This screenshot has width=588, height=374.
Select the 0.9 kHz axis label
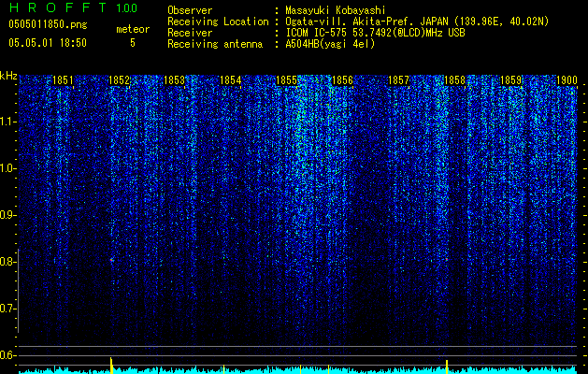[x=7, y=215]
